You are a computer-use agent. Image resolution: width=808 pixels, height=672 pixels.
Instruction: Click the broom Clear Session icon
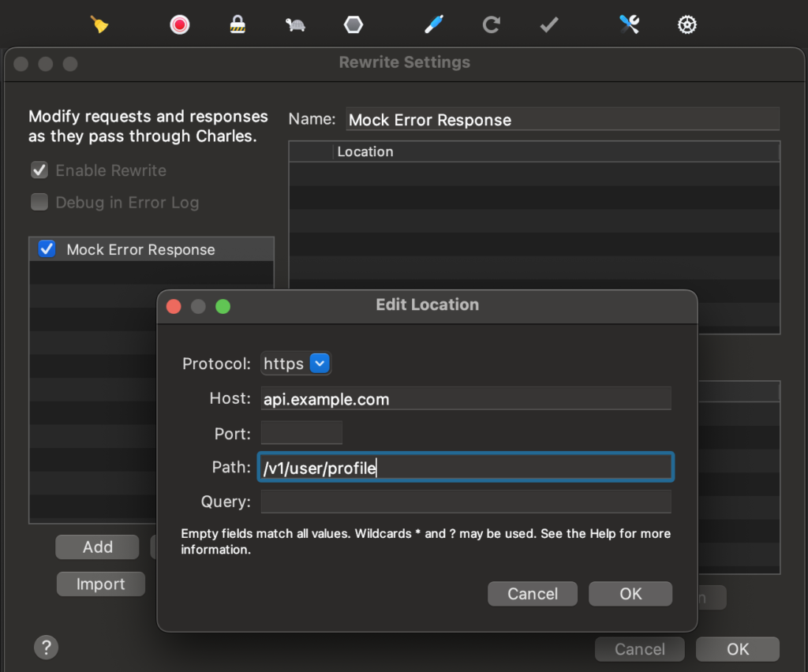(99, 24)
